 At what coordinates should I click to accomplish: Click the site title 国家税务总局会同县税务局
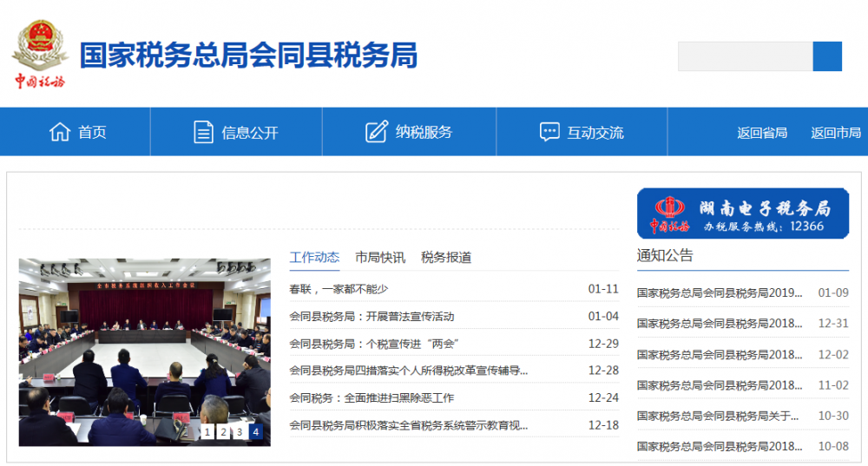(248, 55)
